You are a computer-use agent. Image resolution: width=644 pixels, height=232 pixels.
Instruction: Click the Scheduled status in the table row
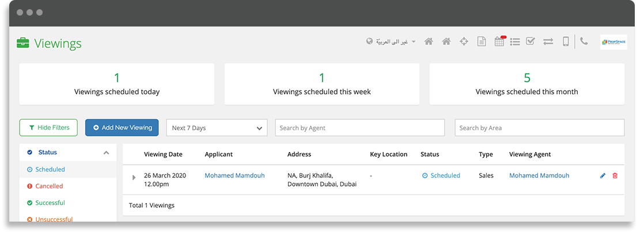441,176
